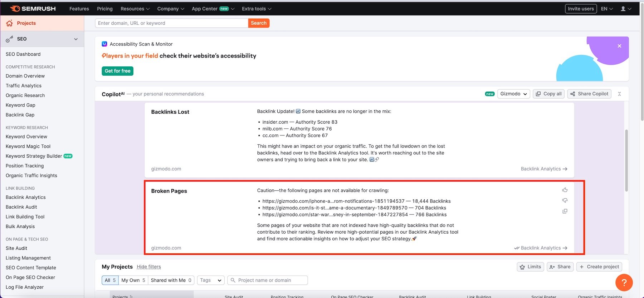
Task: Thumbs up the Broken Pages recommendation
Action: tap(565, 190)
